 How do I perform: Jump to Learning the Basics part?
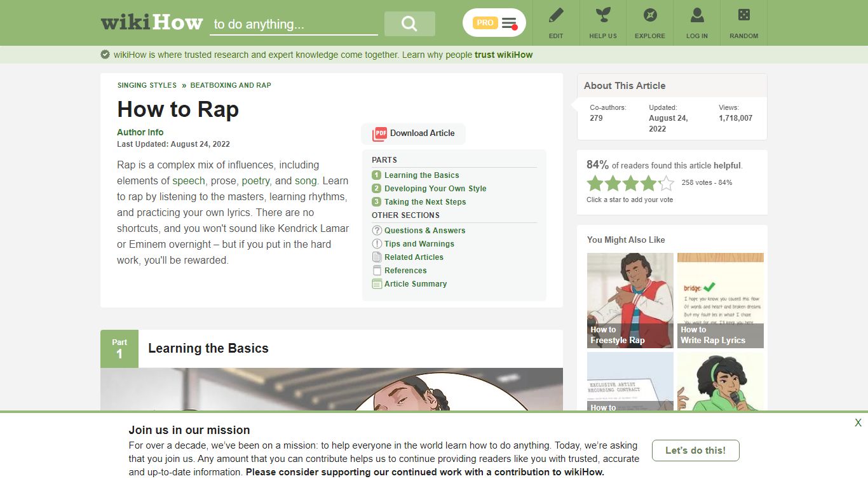click(422, 175)
